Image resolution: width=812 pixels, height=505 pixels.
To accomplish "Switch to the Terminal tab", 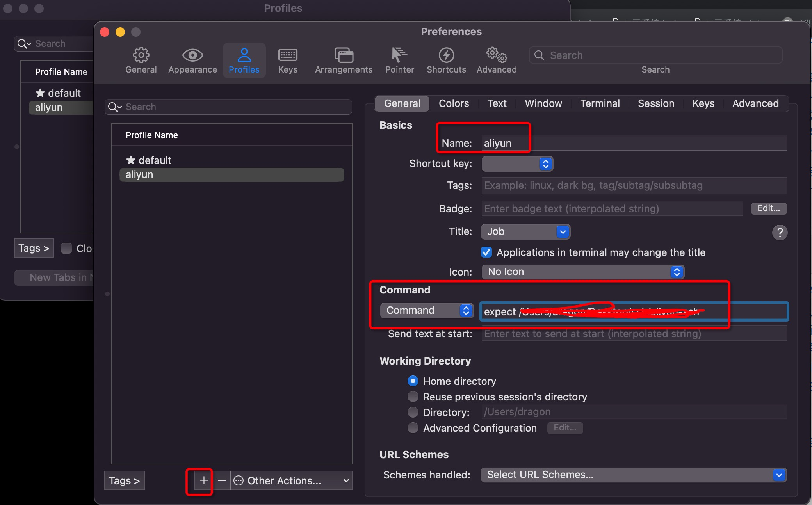I will (600, 103).
